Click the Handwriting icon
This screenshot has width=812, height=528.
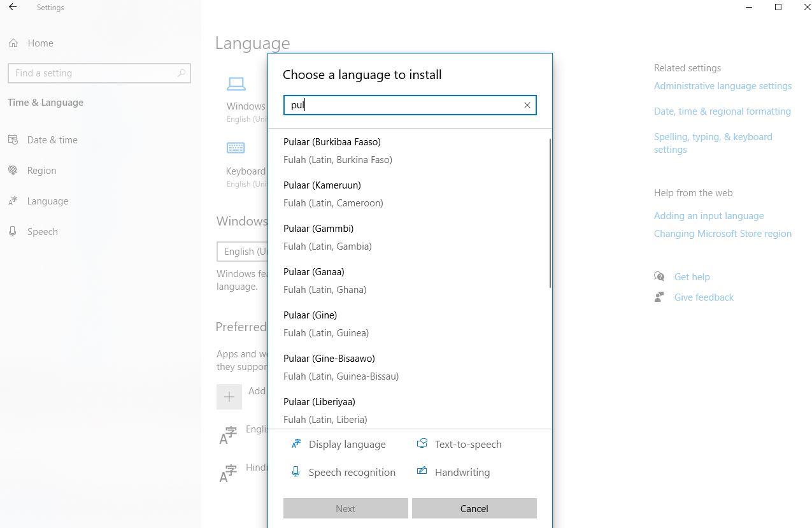(422, 472)
